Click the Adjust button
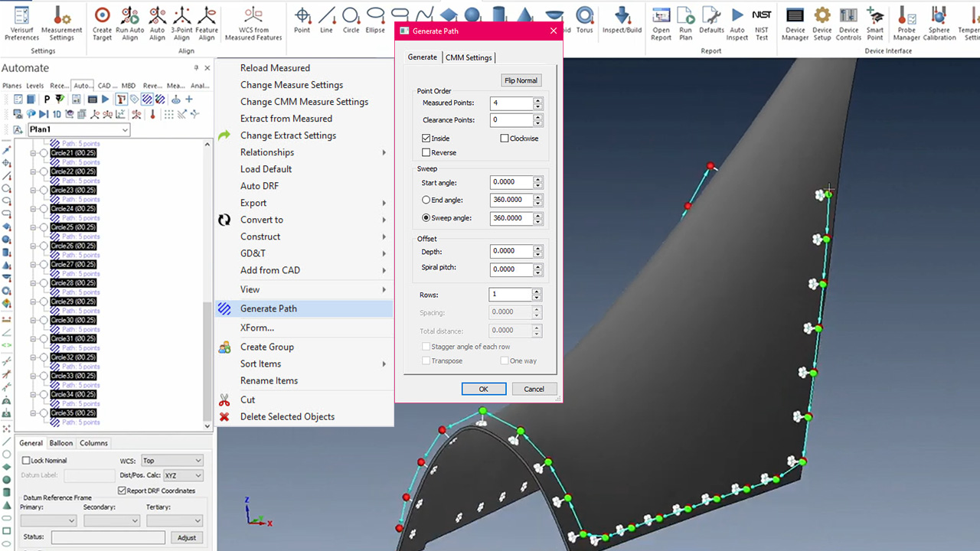The image size is (980, 551). 187,537
